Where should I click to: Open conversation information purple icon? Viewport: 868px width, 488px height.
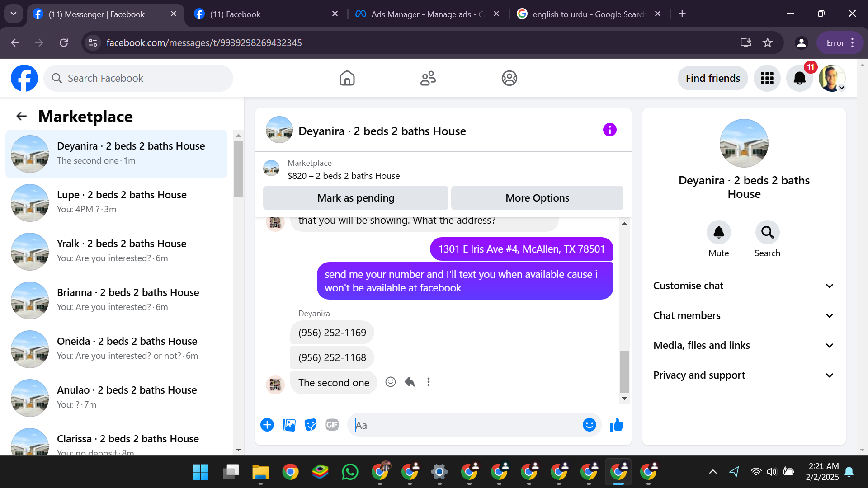[x=609, y=130]
